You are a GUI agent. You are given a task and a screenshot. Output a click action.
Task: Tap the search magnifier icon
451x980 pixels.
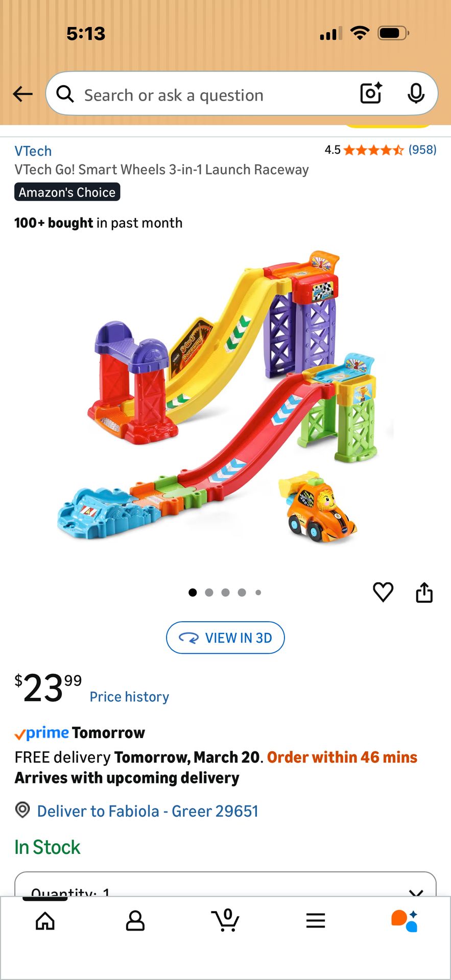click(x=65, y=94)
